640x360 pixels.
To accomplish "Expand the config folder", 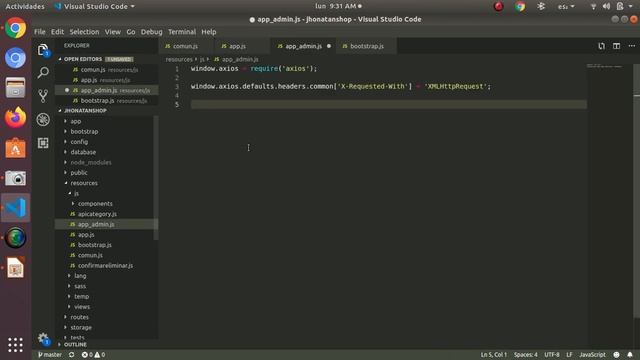I will tap(79, 142).
